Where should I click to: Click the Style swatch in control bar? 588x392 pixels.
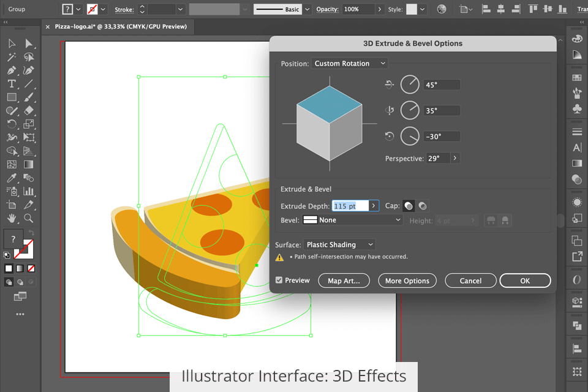[412, 9]
